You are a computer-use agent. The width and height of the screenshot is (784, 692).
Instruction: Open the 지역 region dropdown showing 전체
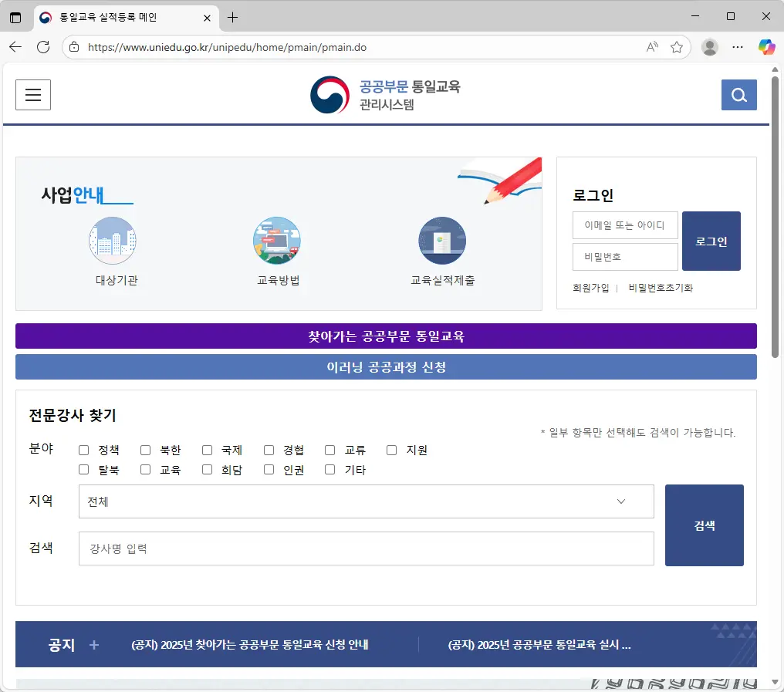point(366,501)
